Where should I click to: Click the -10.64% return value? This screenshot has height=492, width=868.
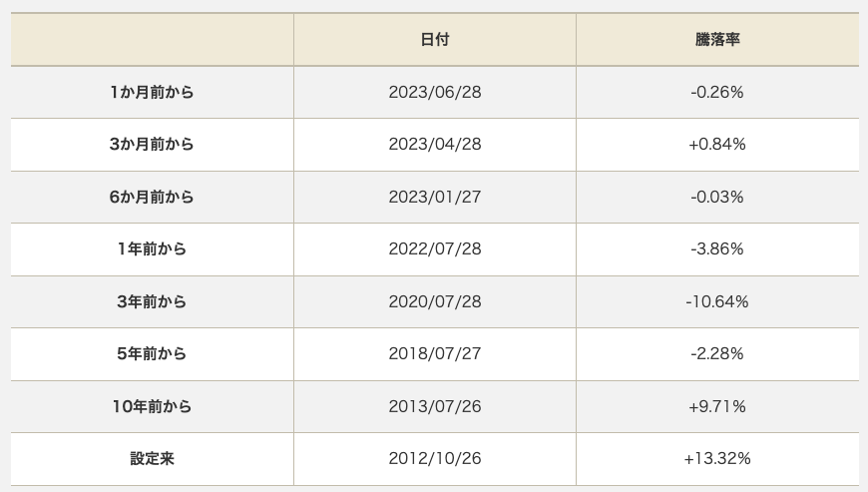(x=717, y=301)
